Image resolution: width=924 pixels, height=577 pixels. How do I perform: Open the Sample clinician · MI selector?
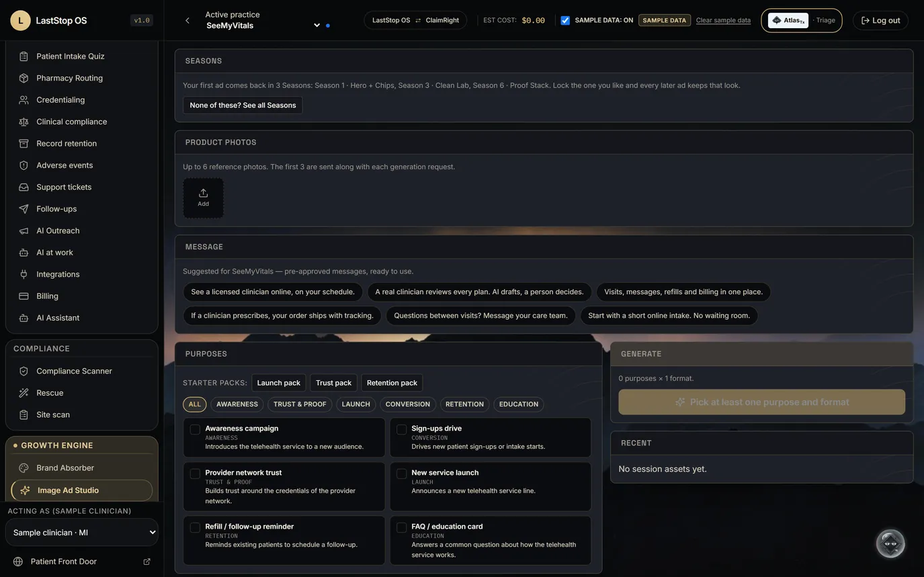[x=82, y=533]
